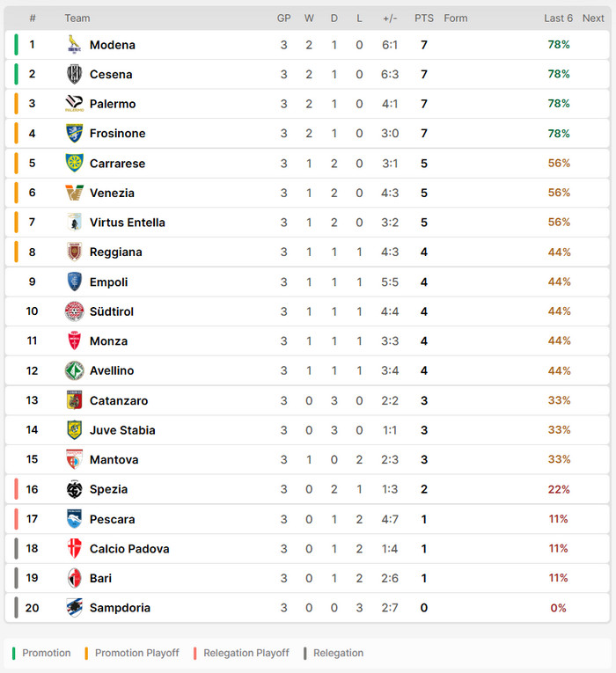This screenshot has width=616, height=673.
Task: Click the Spezia black-and-white badge
Action: pos(74,489)
